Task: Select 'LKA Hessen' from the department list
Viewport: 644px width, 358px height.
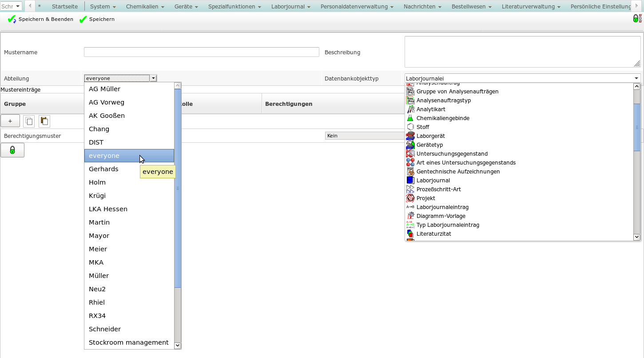Action: tap(108, 209)
